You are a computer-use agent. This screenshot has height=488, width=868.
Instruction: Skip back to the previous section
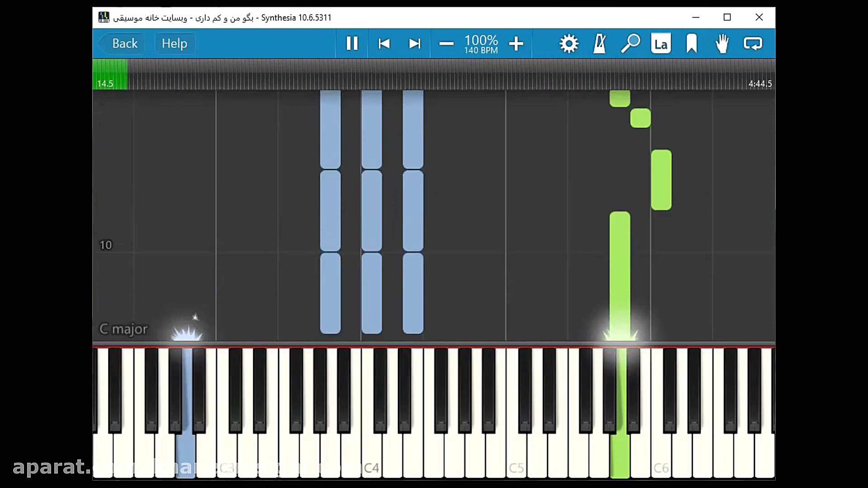pos(384,43)
